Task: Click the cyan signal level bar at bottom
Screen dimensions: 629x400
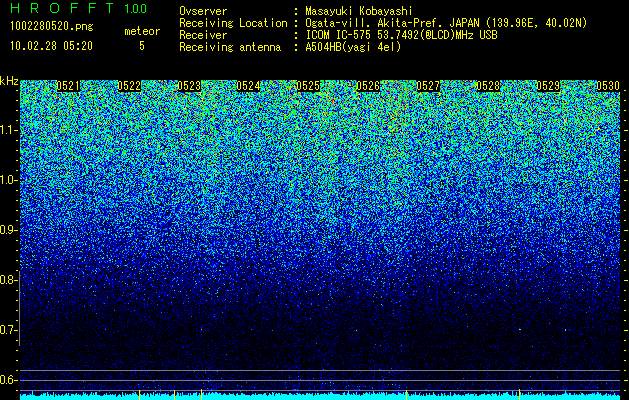Action: click(320, 397)
